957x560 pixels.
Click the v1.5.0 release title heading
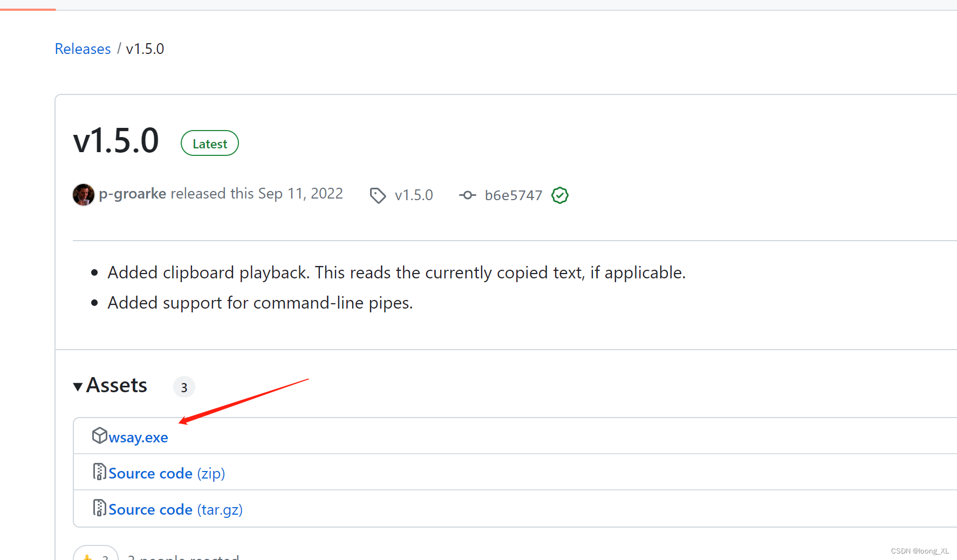[x=116, y=141]
